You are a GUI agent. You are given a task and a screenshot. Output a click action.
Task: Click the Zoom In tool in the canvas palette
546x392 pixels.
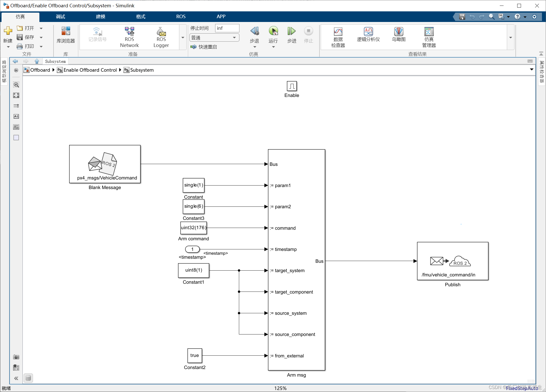tap(16, 85)
